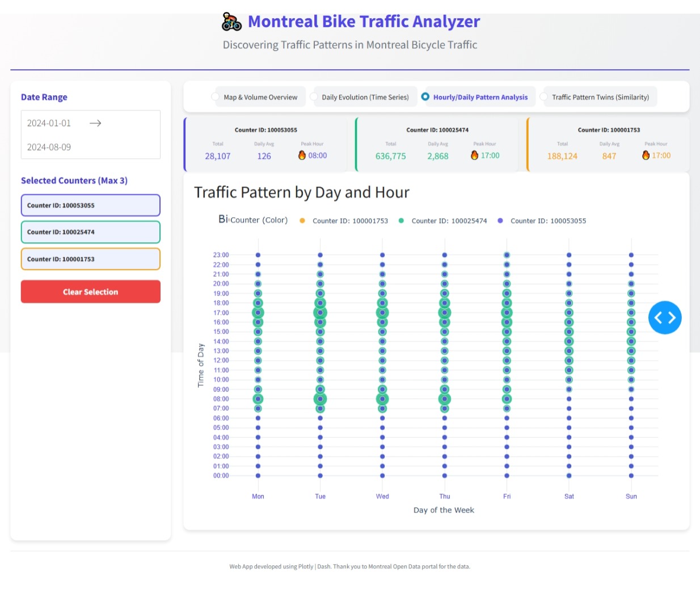Click the flame icon next to 17:00 for counter 100025474
Image resolution: width=700 pixels, height=591 pixels.
[x=474, y=154]
